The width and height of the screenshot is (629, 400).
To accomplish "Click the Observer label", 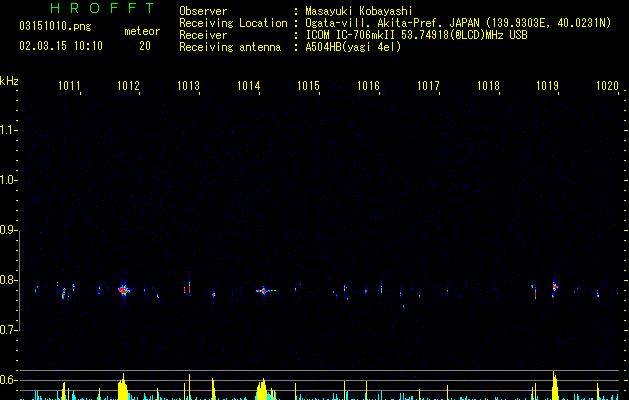I will pyautogui.click(x=203, y=11).
